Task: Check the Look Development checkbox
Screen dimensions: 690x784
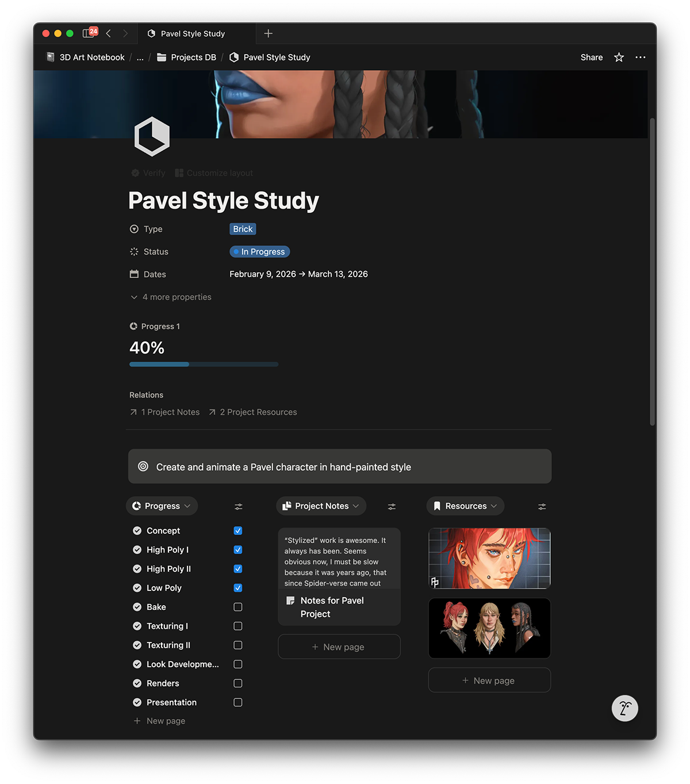Action: [238, 664]
